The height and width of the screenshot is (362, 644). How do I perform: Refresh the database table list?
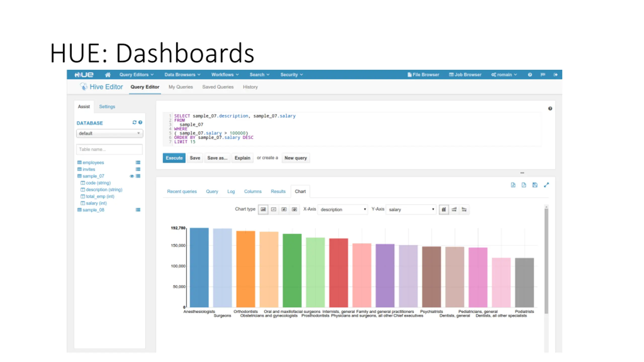click(134, 122)
